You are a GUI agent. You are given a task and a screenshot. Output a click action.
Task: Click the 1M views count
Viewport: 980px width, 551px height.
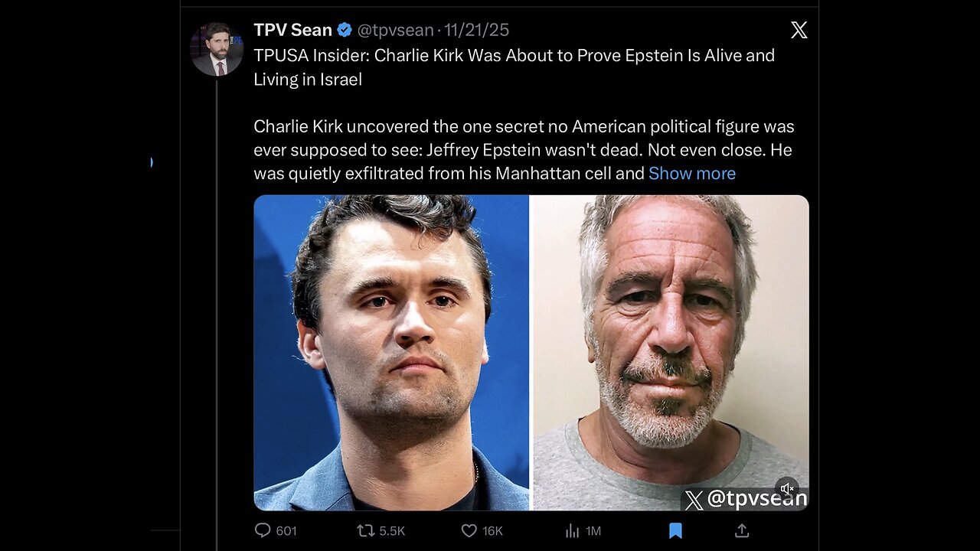pos(592,530)
